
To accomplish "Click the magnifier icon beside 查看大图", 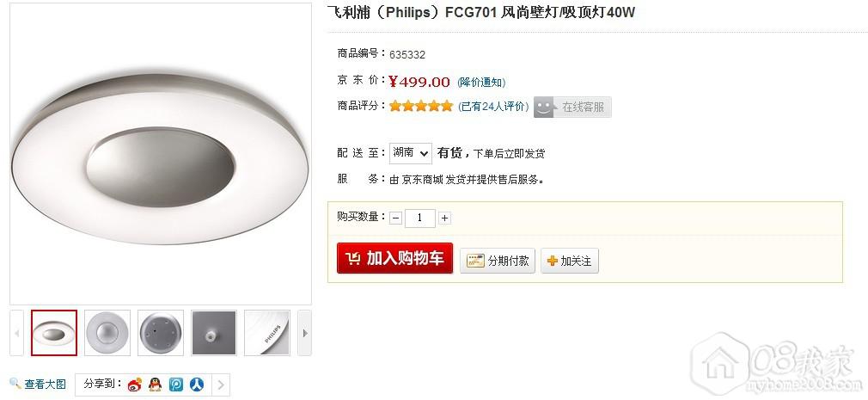I will (x=15, y=384).
